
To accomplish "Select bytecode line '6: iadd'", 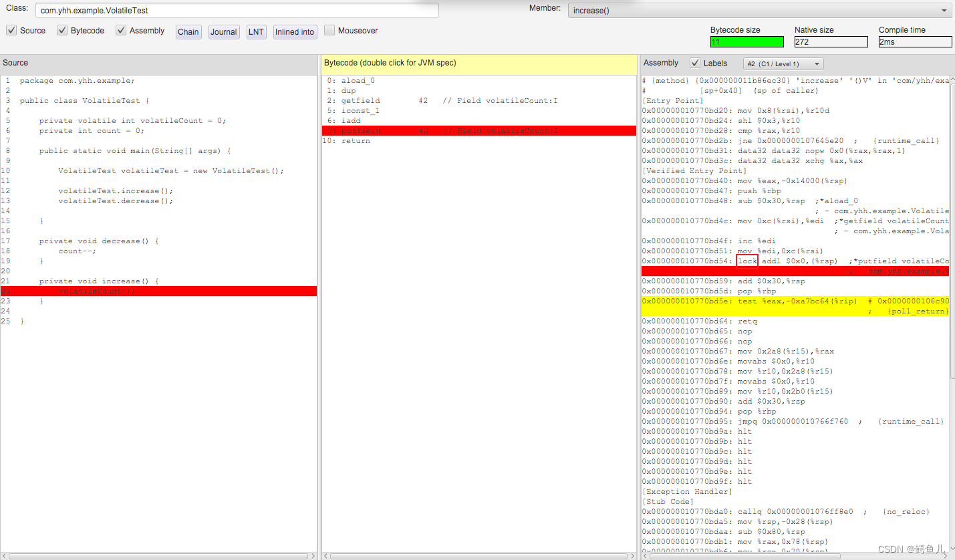I will coord(344,120).
